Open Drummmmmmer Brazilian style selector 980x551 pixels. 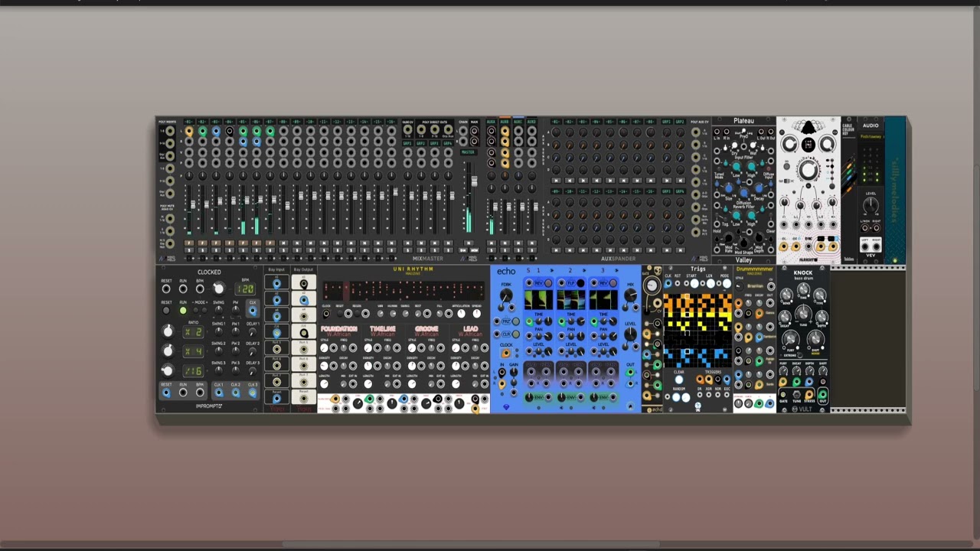click(x=755, y=286)
